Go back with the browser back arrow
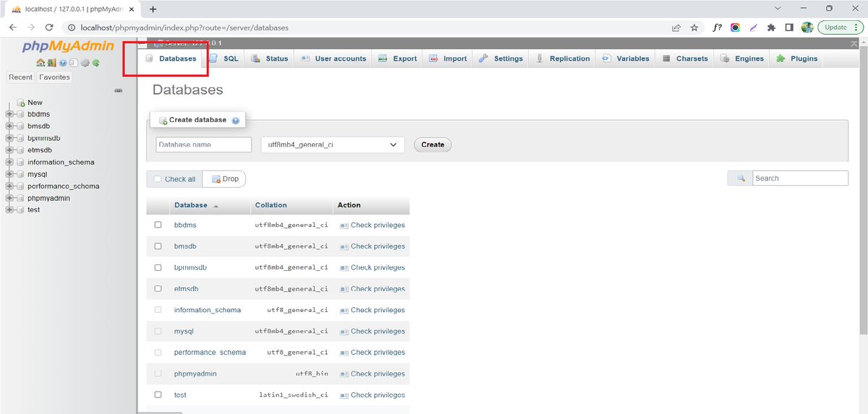 click(12, 27)
